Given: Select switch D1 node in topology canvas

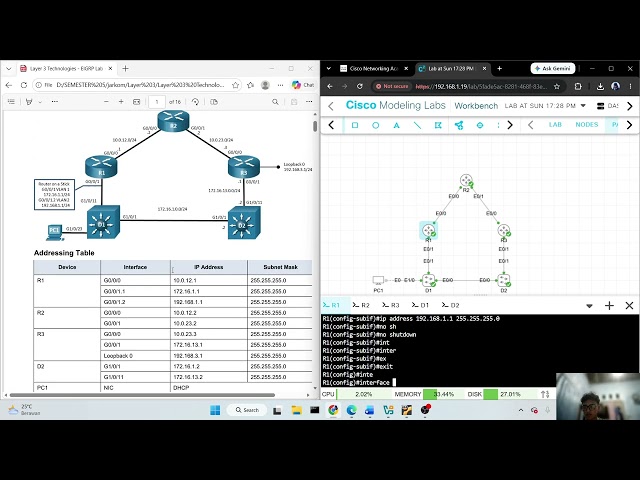Looking at the screenshot, I should (429, 280).
